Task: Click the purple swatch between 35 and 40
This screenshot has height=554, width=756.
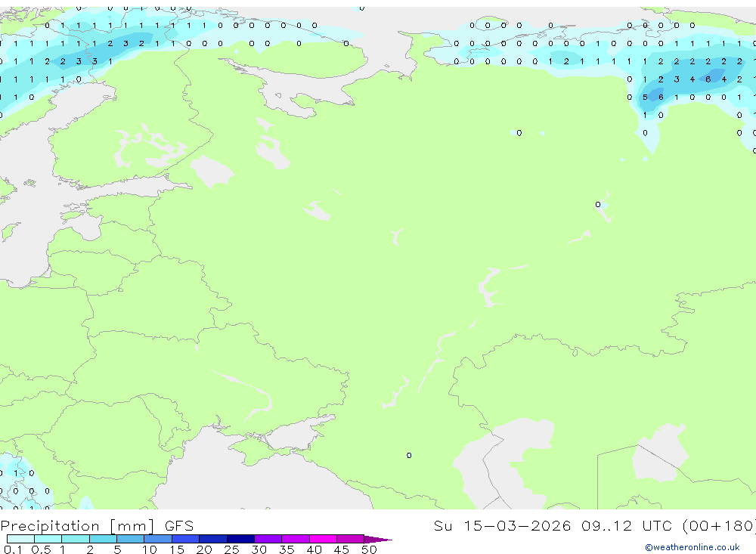Action: coord(296,539)
